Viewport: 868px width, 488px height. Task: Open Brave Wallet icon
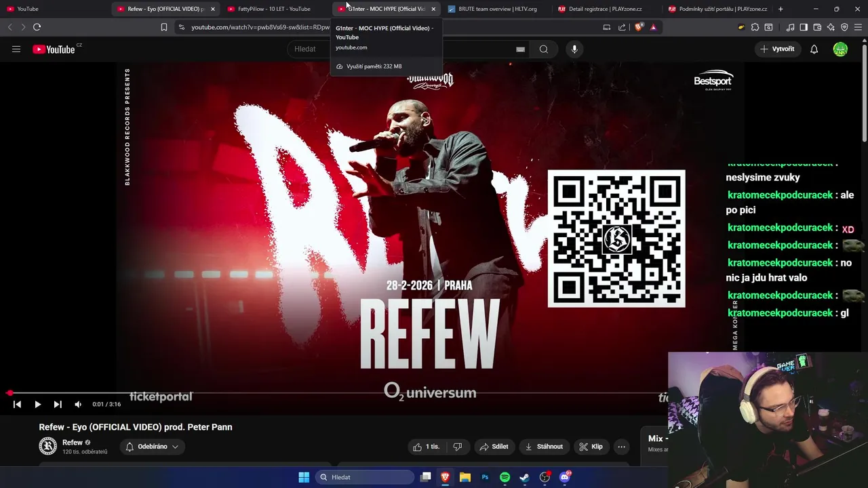click(x=817, y=27)
